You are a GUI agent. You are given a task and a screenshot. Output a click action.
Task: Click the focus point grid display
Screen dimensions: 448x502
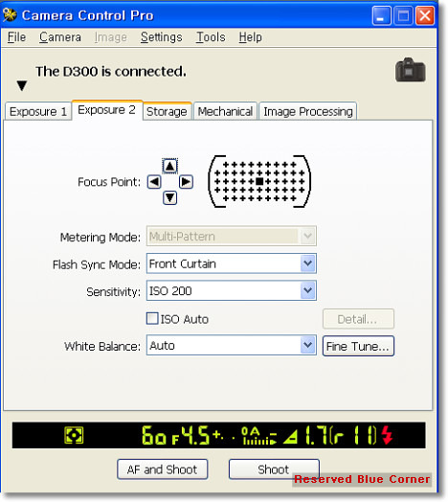(x=259, y=181)
